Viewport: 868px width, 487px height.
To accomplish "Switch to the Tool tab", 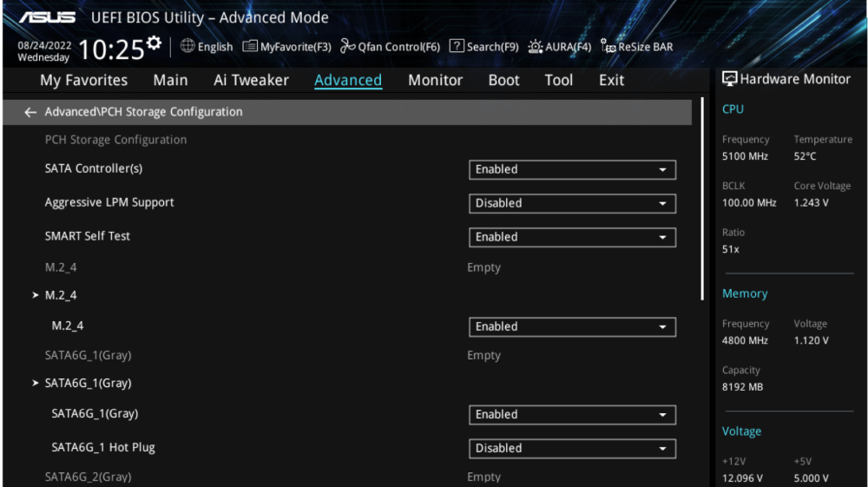I will (x=558, y=80).
